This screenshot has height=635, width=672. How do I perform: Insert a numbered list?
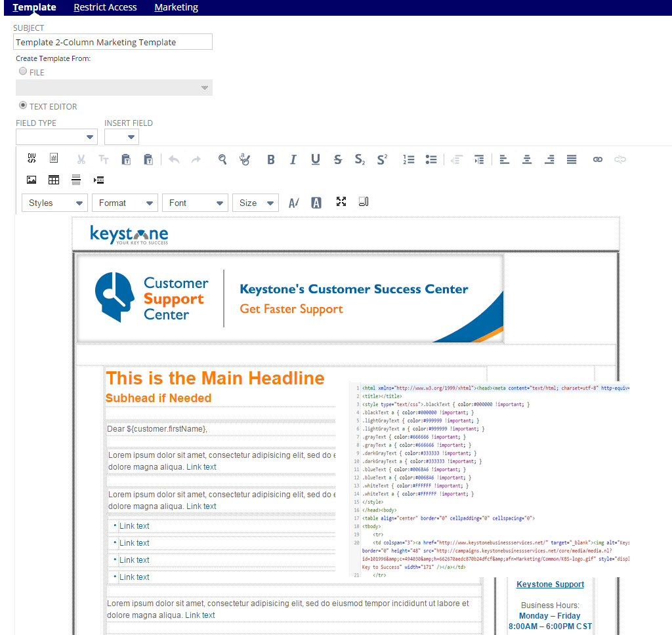point(408,159)
